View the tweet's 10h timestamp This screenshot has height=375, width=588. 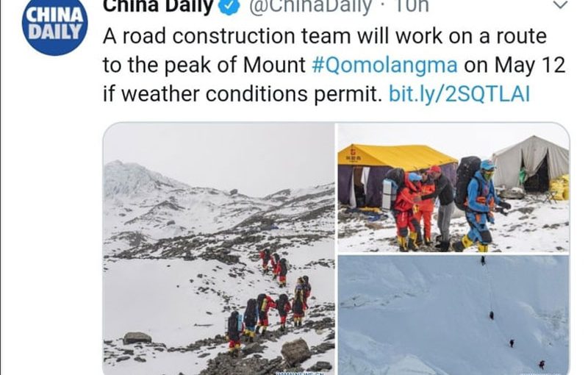point(412,6)
